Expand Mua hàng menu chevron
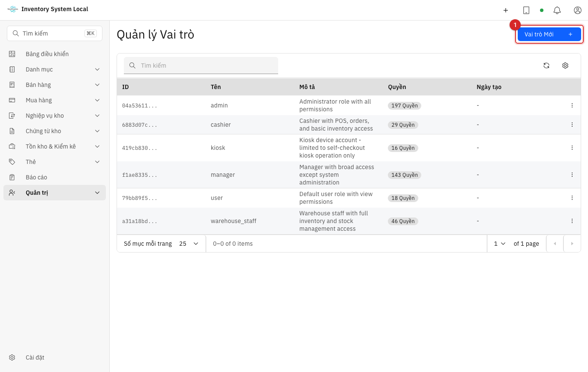Screen dimensions: 588x372 97,100
